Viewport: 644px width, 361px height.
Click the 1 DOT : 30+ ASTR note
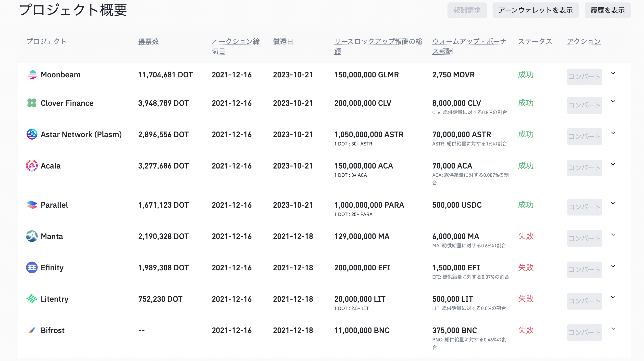coord(353,144)
